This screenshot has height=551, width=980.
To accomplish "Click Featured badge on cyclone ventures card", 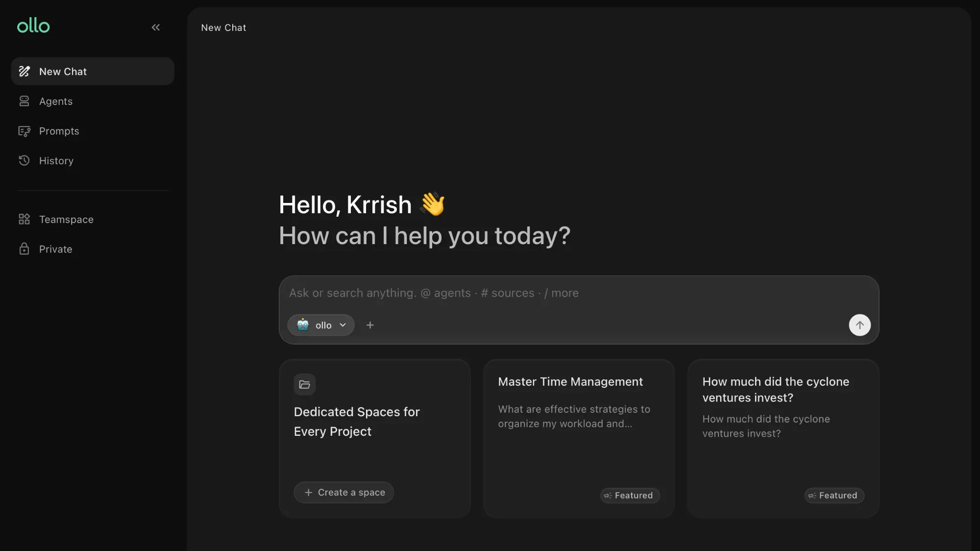I will (834, 495).
